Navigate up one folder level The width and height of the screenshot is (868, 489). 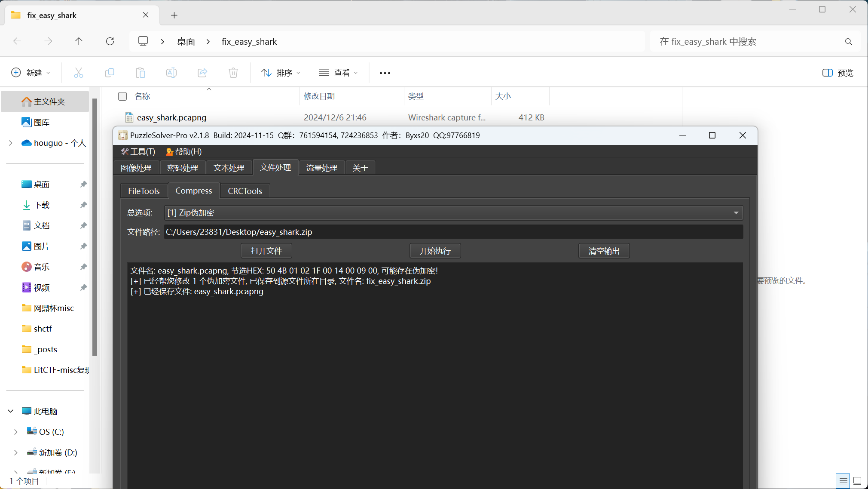(79, 41)
